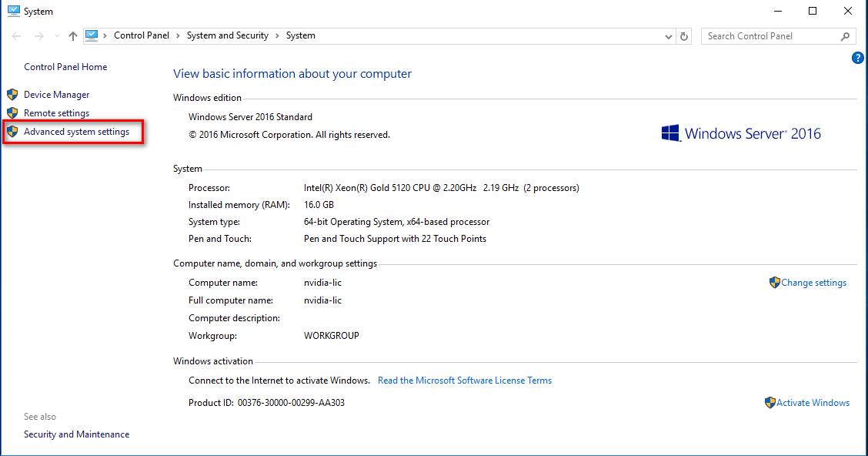Viewport: 868px width, 456px height.
Task: Expand the chevron after Control Panel breadcrumb
Action: coord(177,35)
